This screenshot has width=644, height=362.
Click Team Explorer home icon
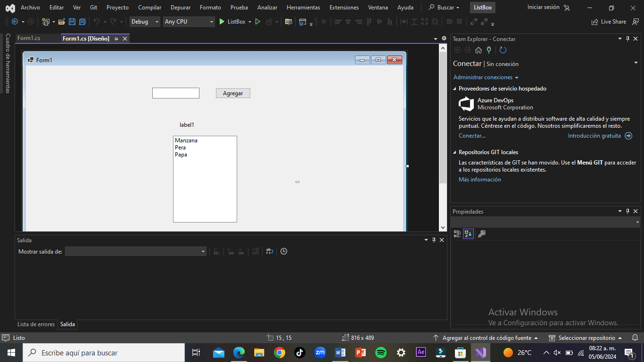(478, 50)
